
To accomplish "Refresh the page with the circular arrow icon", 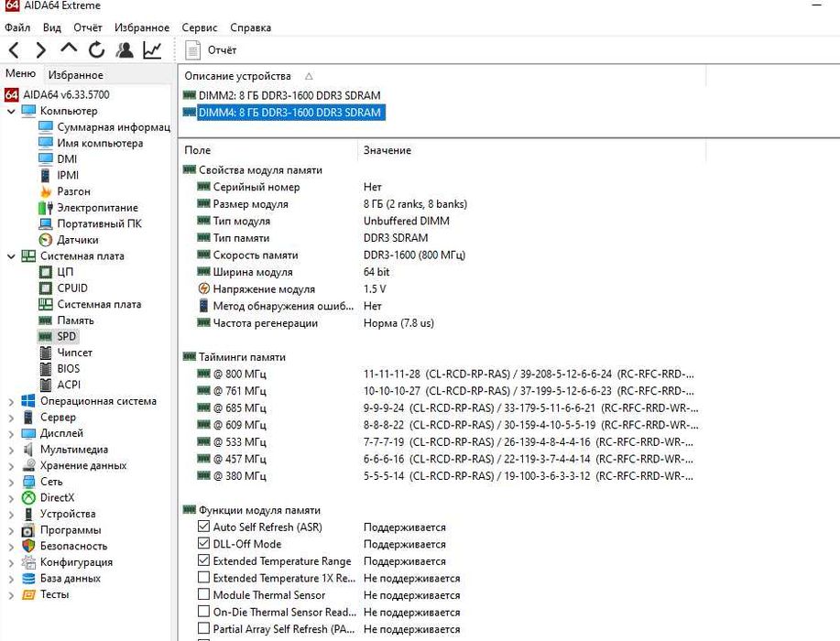I will coord(96,50).
